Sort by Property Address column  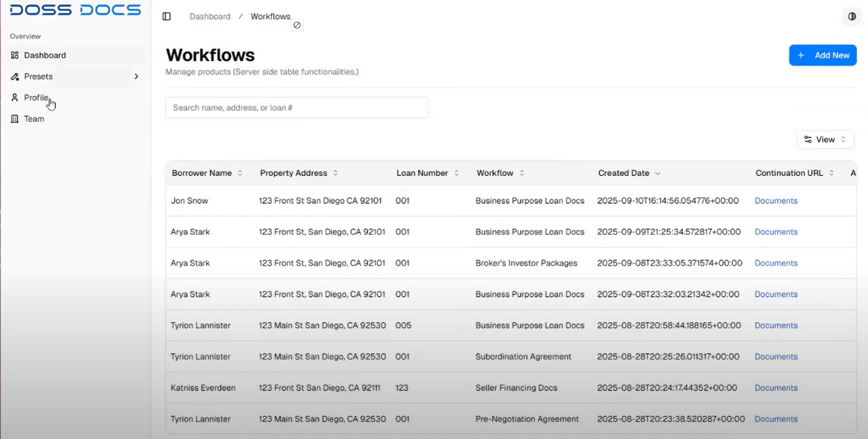[x=298, y=173]
